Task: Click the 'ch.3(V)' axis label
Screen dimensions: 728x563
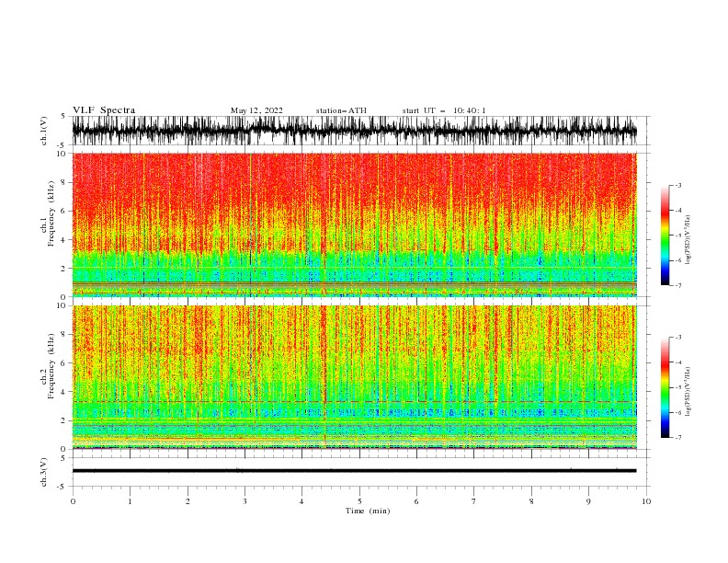Action: [x=44, y=472]
